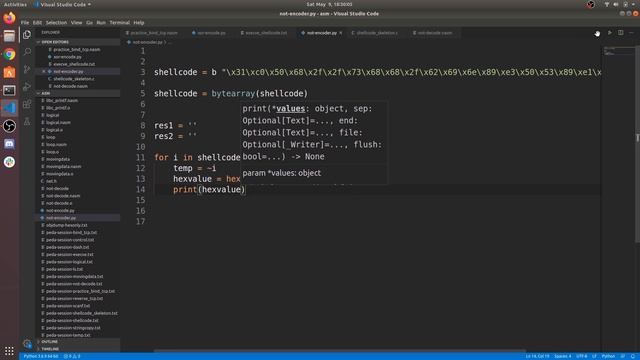This screenshot has height=360, width=640.
Task: Click the editor vertical scrollbar
Action: coord(637,143)
